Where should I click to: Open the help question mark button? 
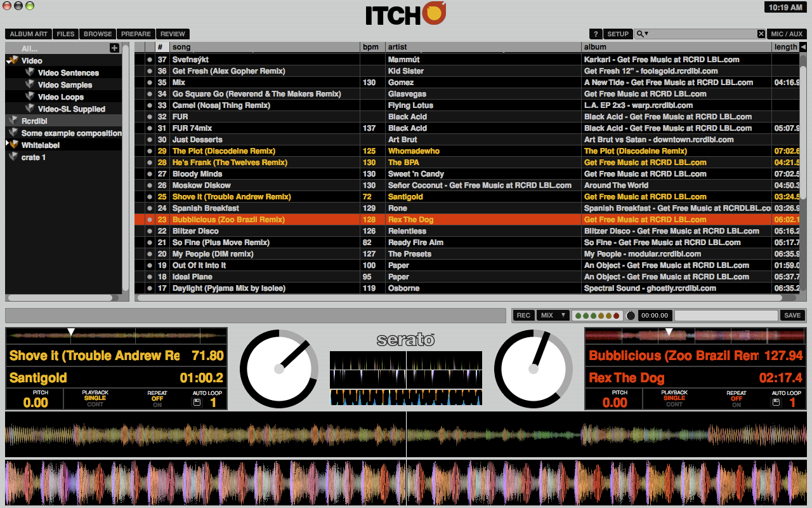tap(596, 34)
